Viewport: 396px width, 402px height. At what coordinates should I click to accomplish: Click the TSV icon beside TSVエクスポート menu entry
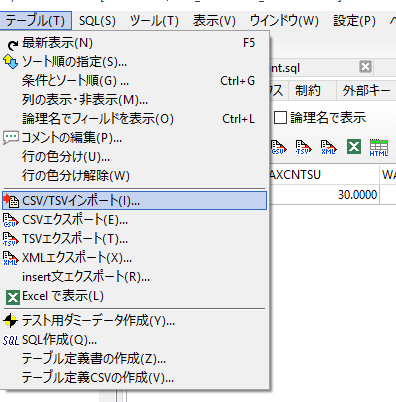click(11, 239)
